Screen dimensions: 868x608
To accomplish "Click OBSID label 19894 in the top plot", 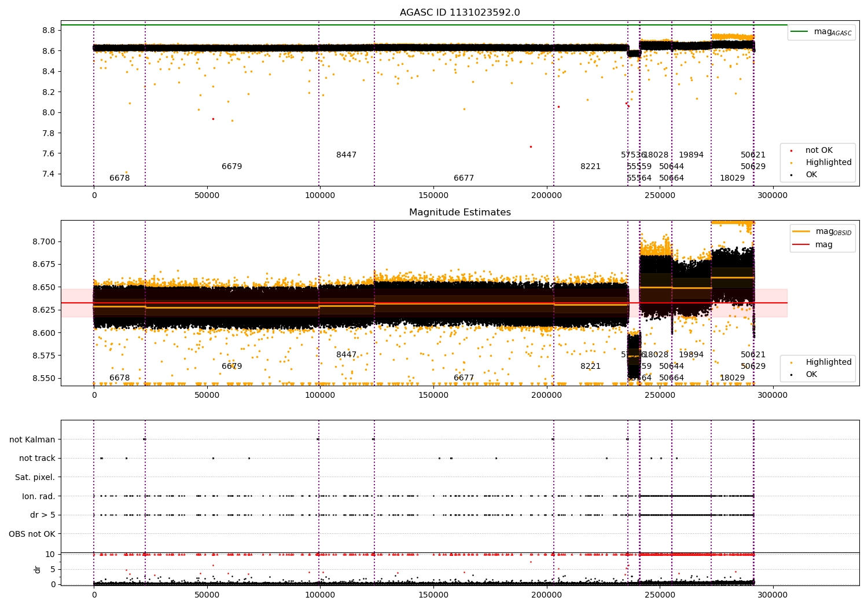I will coord(691,155).
